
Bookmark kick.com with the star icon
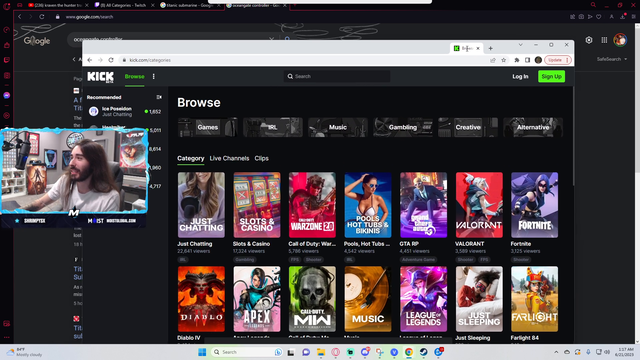504,60
